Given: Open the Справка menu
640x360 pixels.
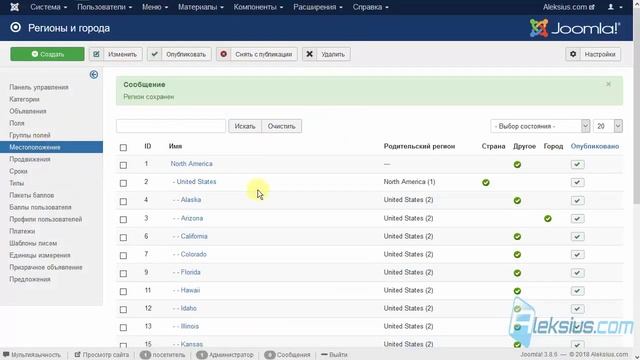Looking at the screenshot, I should [x=371, y=7].
